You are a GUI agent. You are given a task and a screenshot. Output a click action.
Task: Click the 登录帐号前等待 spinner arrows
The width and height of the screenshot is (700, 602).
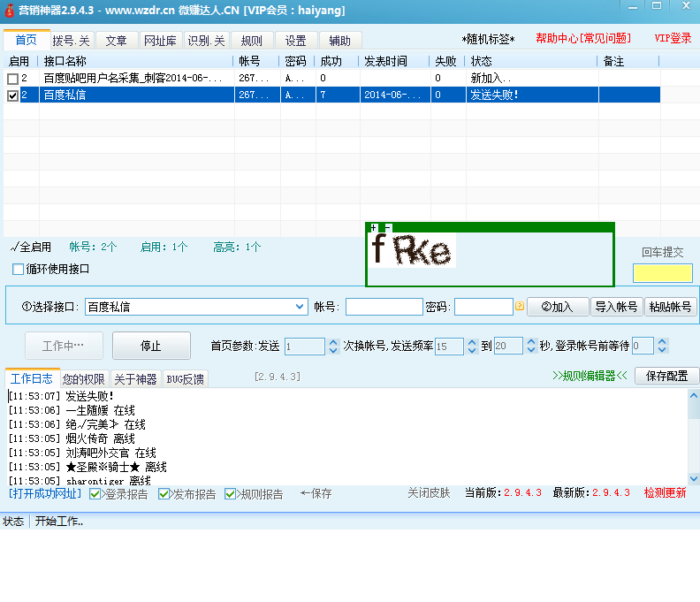point(662,346)
